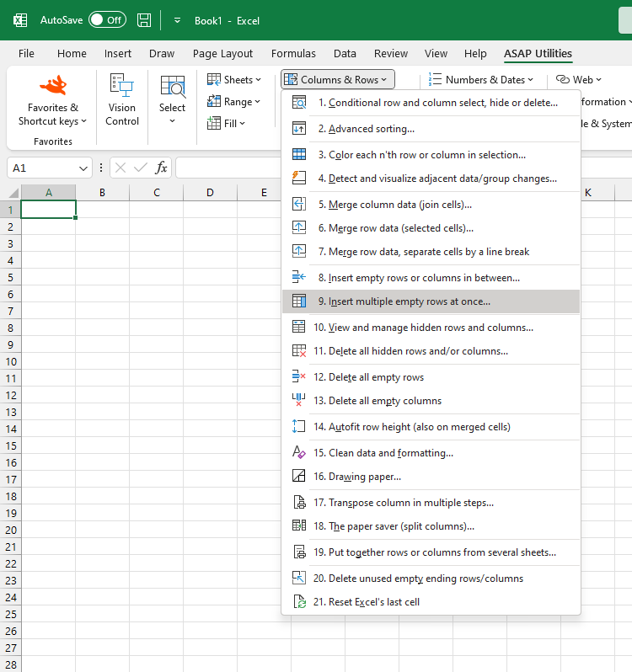Open the Numbers & Dates dropdown
The height and width of the screenshot is (672, 632).
click(481, 80)
